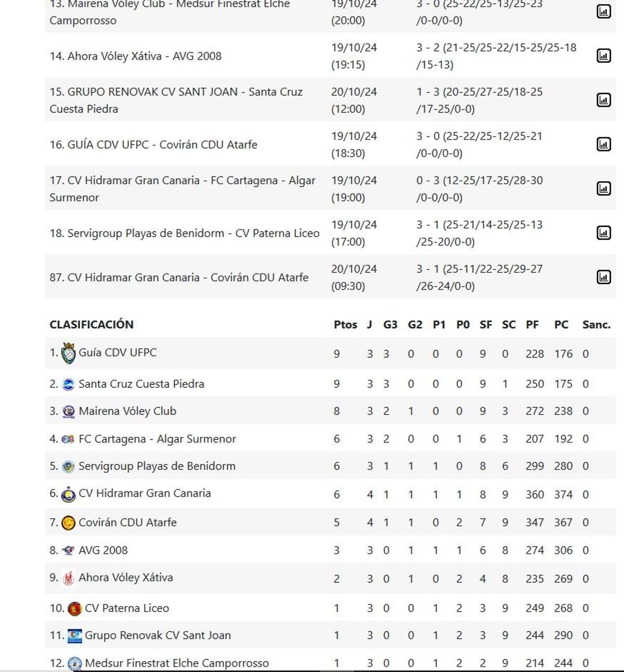Click the Guía CDV UFPC crown crest
This screenshot has height=672, width=624.
pos(68,352)
